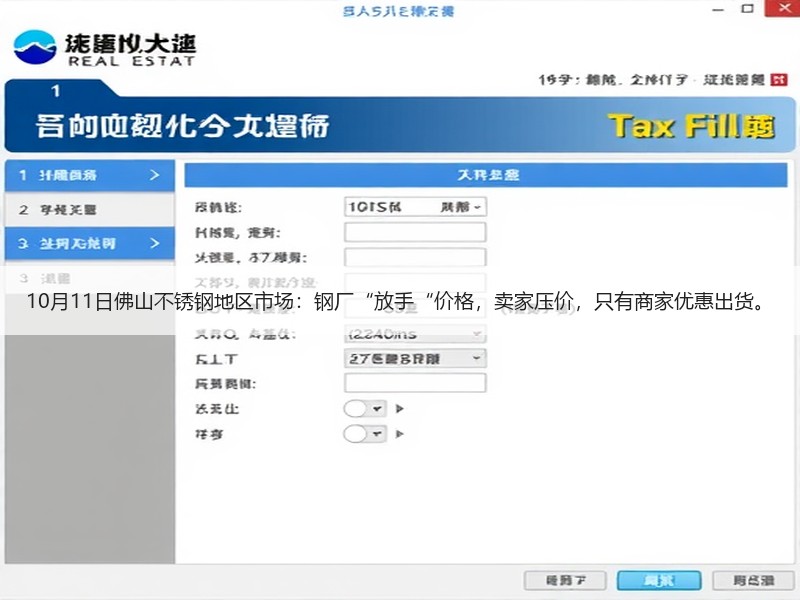Image resolution: width=800 pixels, height=600 pixels.
Task: Toggle the lower round switch under the form
Action: [x=355, y=434]
